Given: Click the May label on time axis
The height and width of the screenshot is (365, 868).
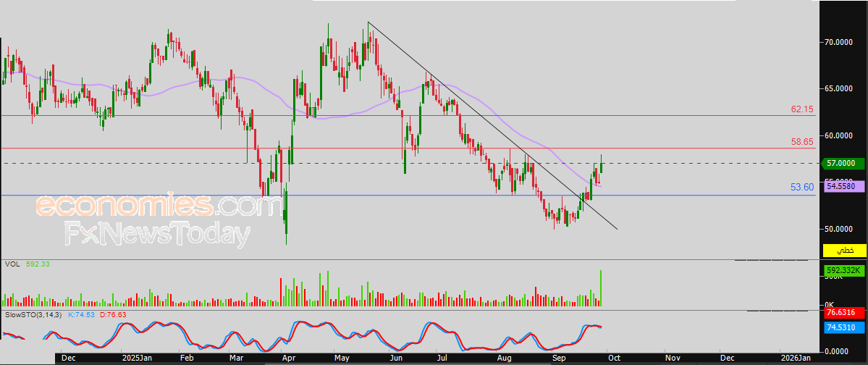Looking at the screenshot, I should (x=342, y=358).
